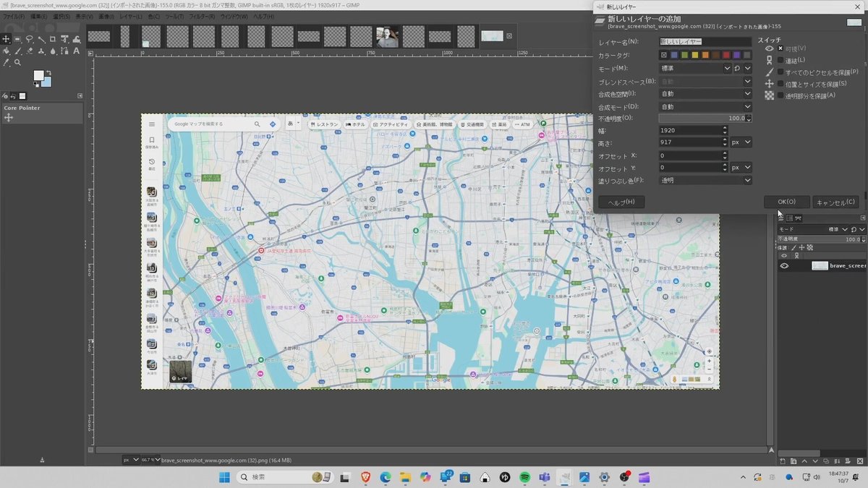Open mode group switcher dropdown in dialog
This screenshot has height=488, width=868.
click(x=748, y=68)
